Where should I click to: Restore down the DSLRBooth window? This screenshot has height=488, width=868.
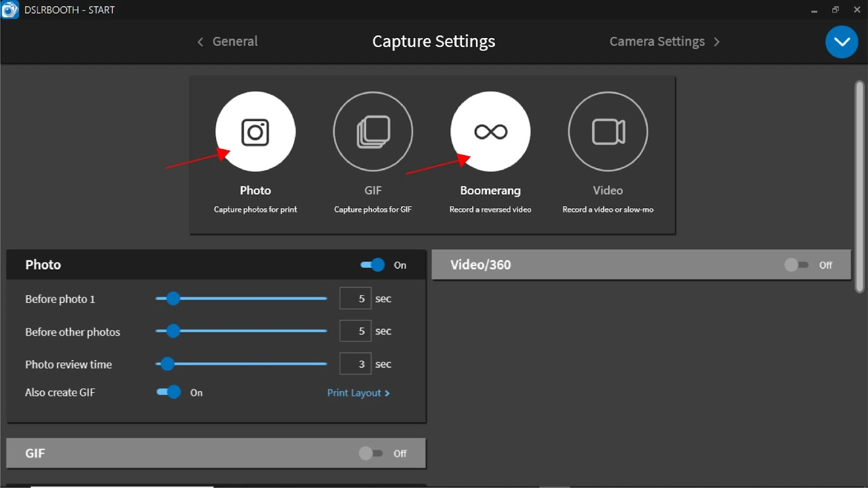[835, 10]
